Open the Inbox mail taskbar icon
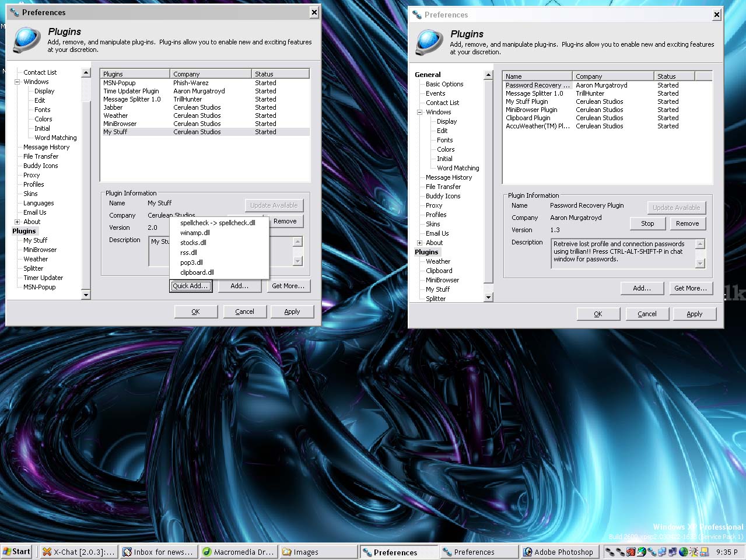 coord(127,552)
